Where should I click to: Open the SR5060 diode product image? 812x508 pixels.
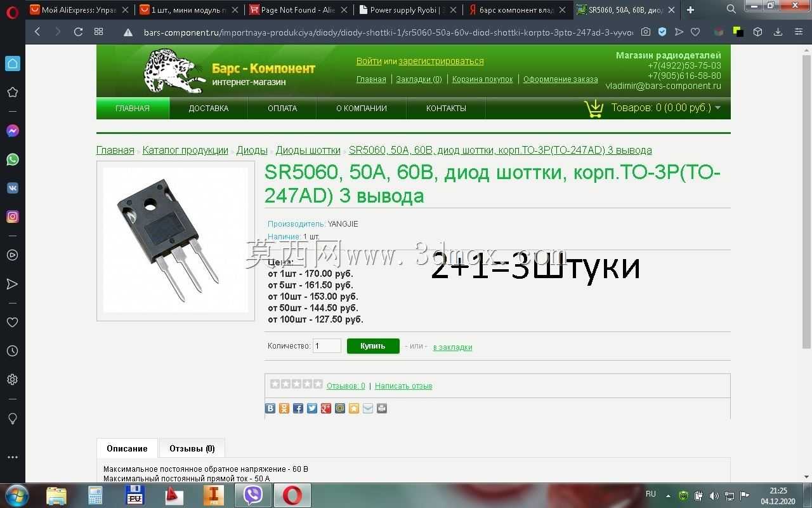(176, 241)
